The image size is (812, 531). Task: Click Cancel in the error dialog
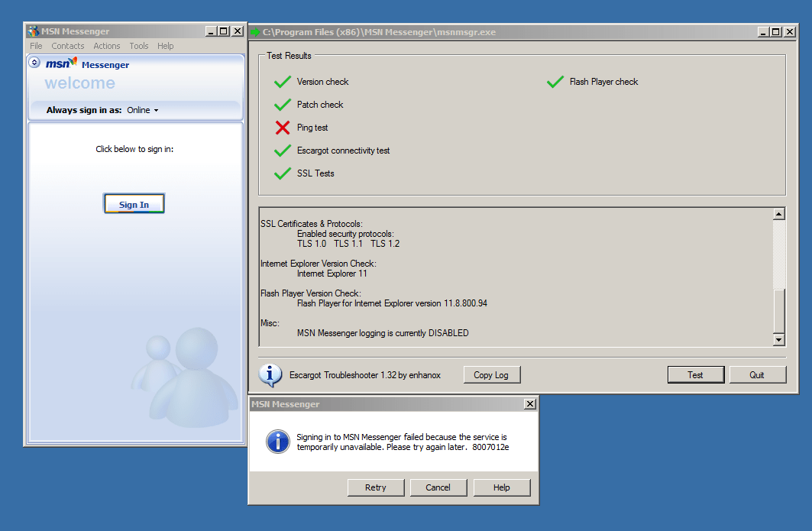click(x=438, y=487)
